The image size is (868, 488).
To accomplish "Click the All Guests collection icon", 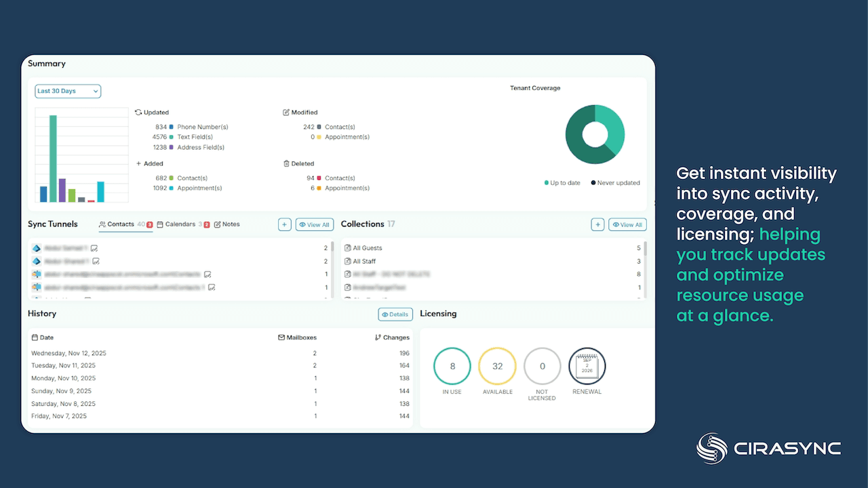I will coord(347,248).
